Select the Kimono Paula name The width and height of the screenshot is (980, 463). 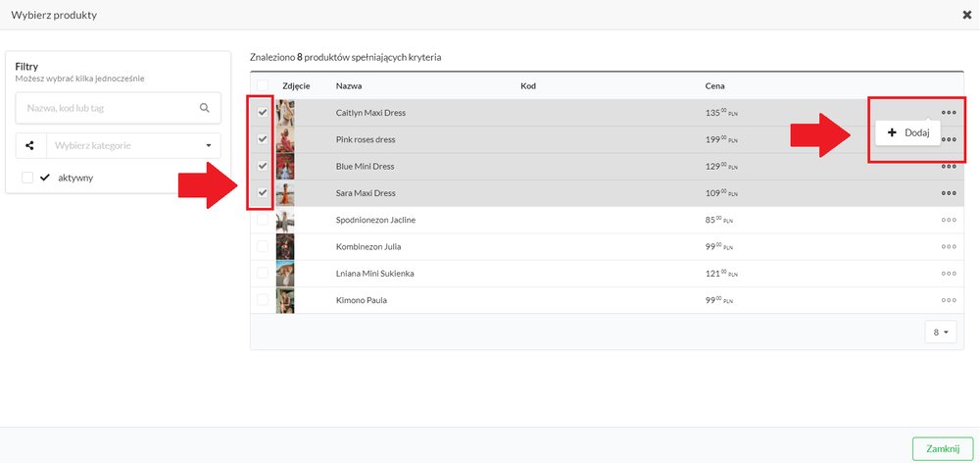pyautogui.click(x=362, y=300)
